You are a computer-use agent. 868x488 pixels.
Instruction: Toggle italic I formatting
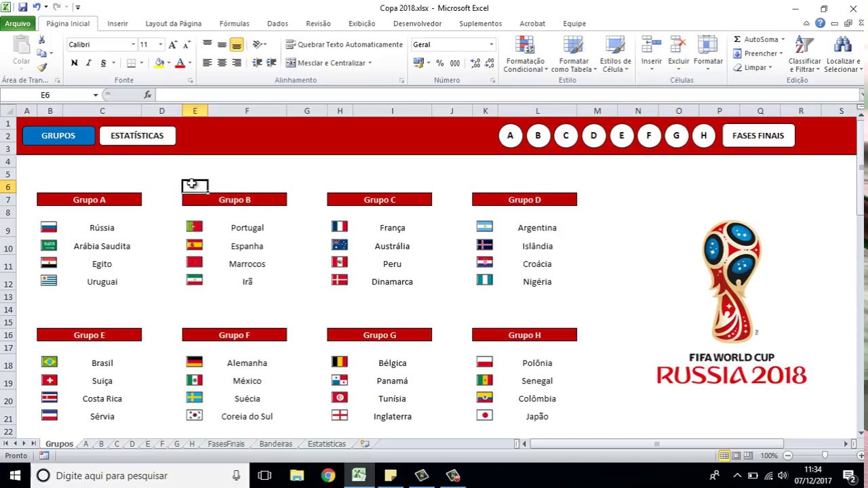pos(88,63)
